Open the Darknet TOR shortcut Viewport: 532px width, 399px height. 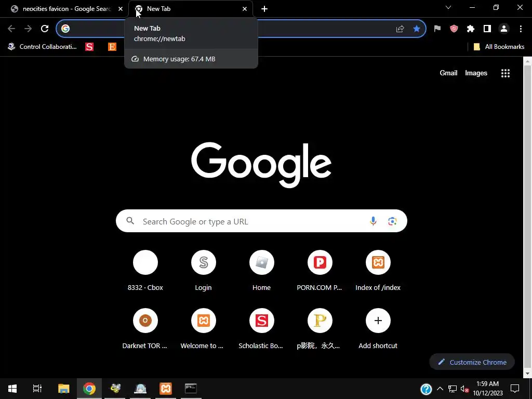pos(145,329)
